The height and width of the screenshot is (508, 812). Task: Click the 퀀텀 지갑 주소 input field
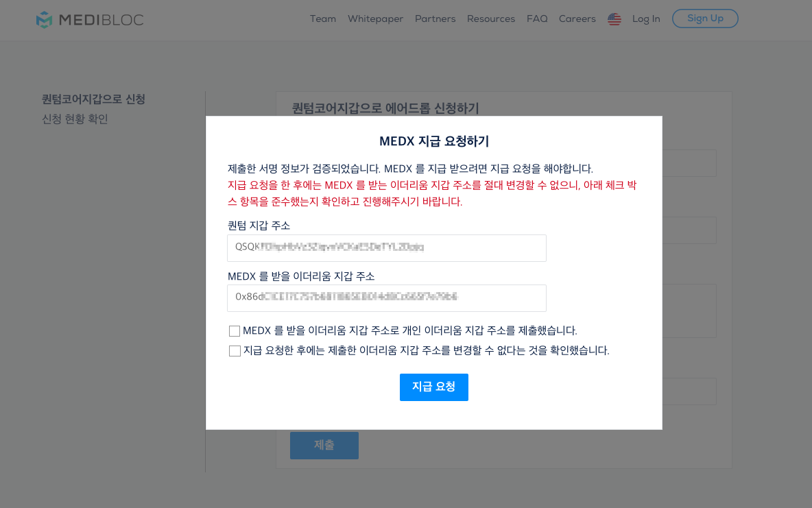tap(386, 247)
